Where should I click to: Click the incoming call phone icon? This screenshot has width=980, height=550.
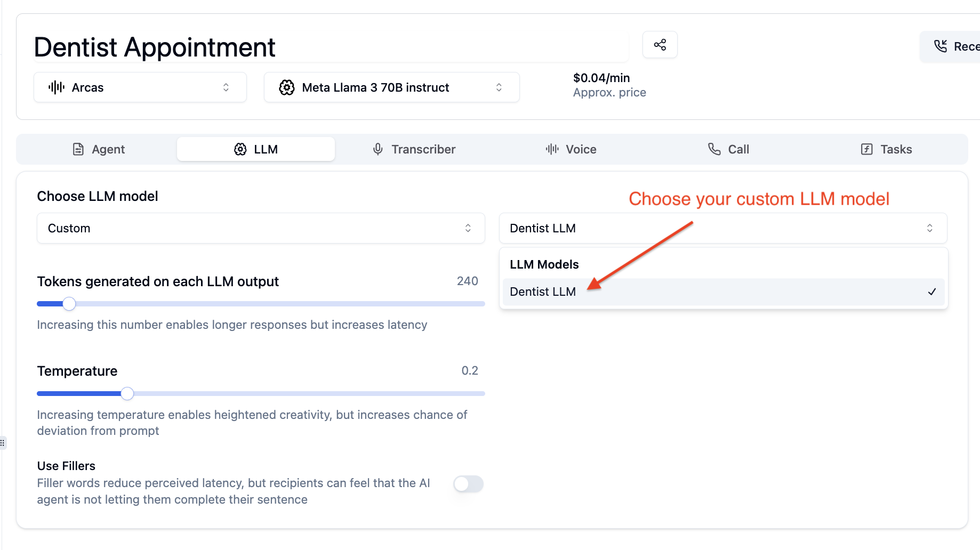click(941, 46)
